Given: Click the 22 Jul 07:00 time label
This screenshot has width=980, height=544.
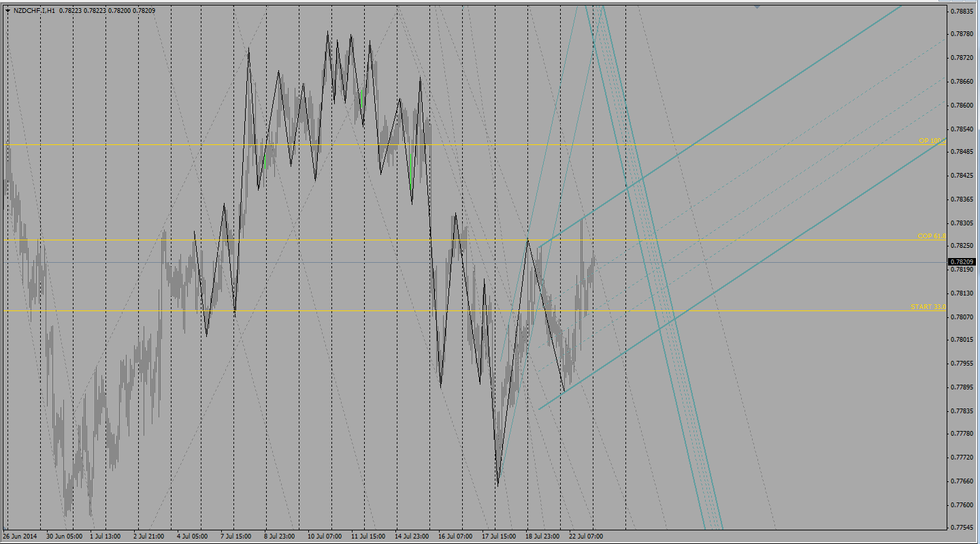Looking at the screenshot, I should point(585,537).
